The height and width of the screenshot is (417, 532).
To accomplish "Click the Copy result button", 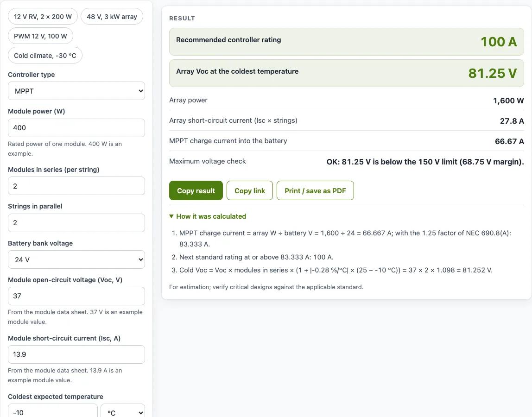I will tap(196, 191).
